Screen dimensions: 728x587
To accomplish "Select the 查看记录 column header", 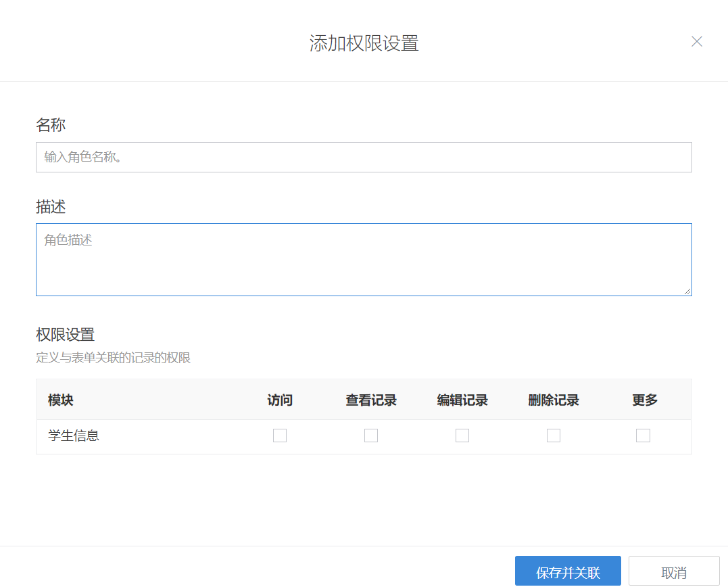I will pyautogui.click(x=371, y=400).
